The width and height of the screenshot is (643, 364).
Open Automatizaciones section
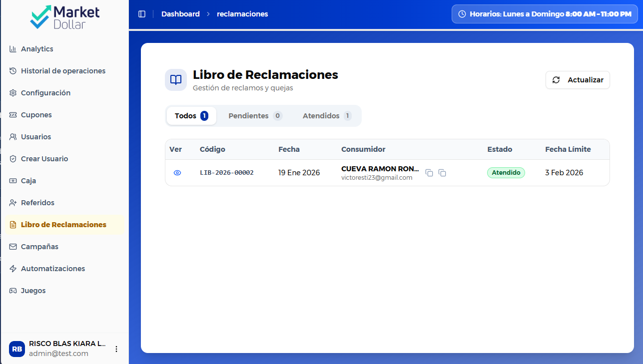tap(64, 269)
